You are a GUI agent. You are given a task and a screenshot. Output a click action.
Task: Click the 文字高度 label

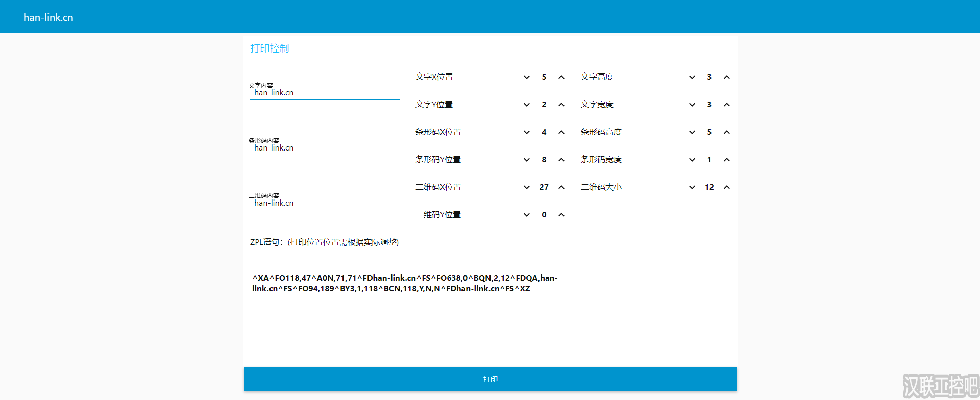pos(597,77)
